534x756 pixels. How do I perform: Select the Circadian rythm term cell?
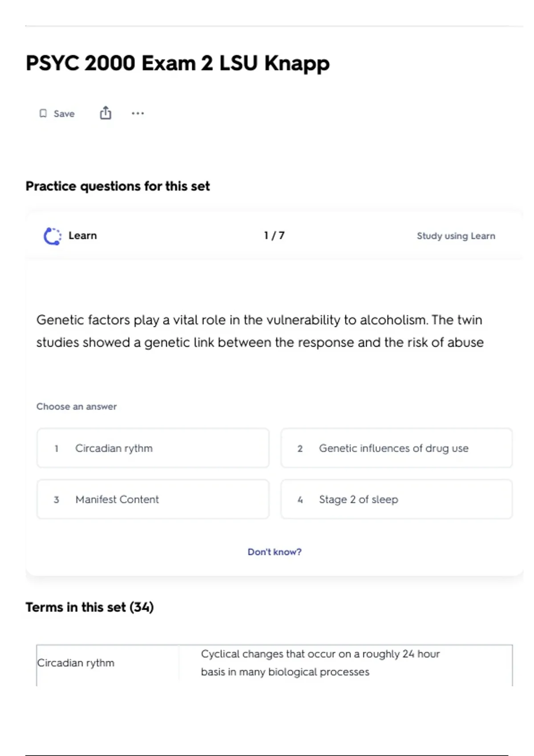point(76,663)
